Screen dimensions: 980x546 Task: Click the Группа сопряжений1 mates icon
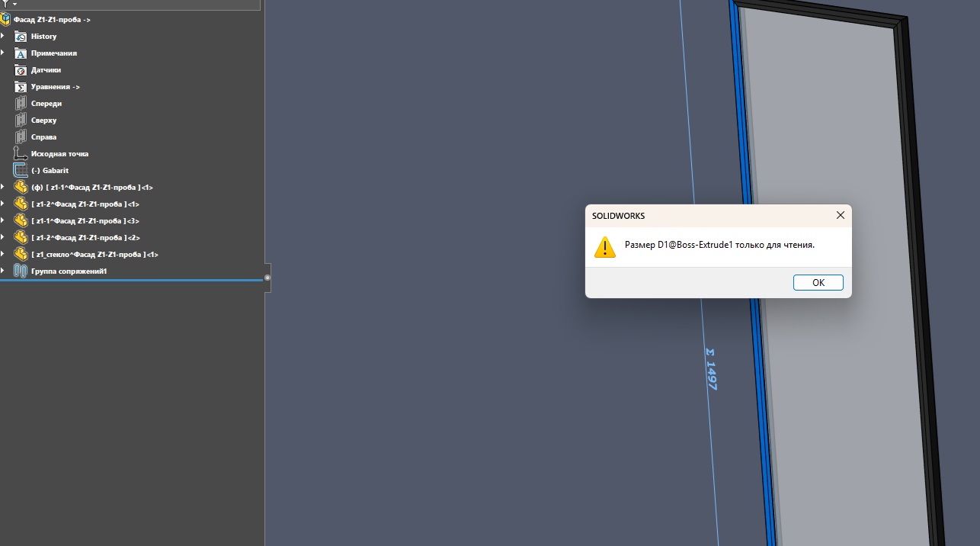(x=21, y=271)
